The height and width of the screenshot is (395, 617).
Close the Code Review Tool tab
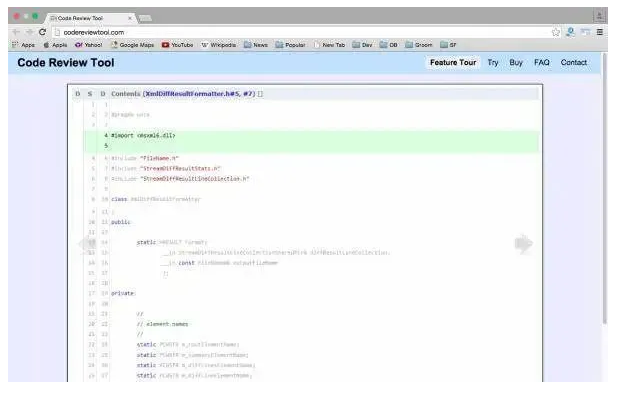coord(130,18)
